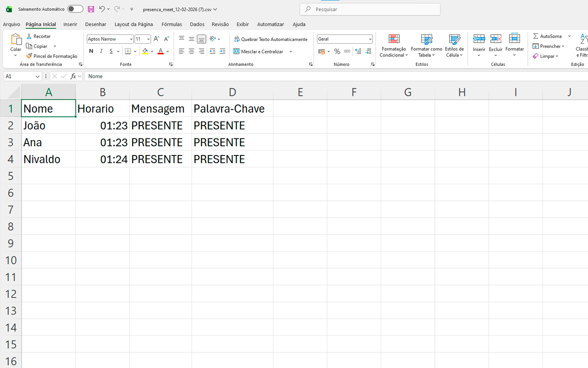The height and width of the screenshot is (368, 588).
Task: Open the Arquivo tab
Action: click(11, 24)
